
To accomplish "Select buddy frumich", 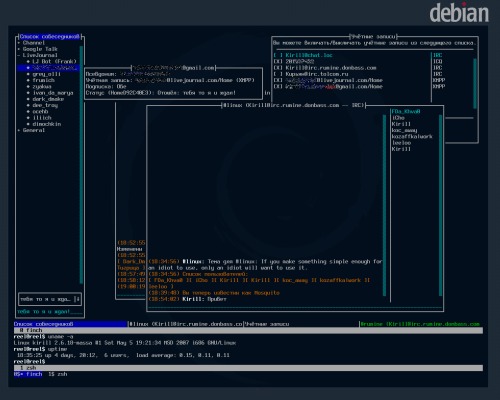I will 43,80.
